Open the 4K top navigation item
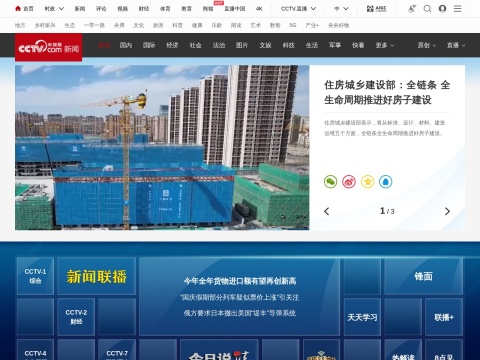Viewport: 480px width, 360px height. (259, 9)
